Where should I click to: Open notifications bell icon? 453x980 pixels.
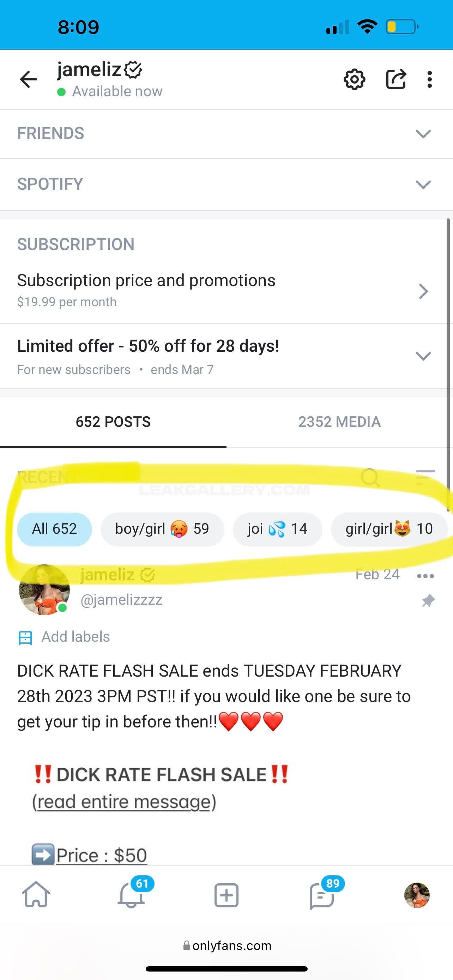tap(131, 895)
